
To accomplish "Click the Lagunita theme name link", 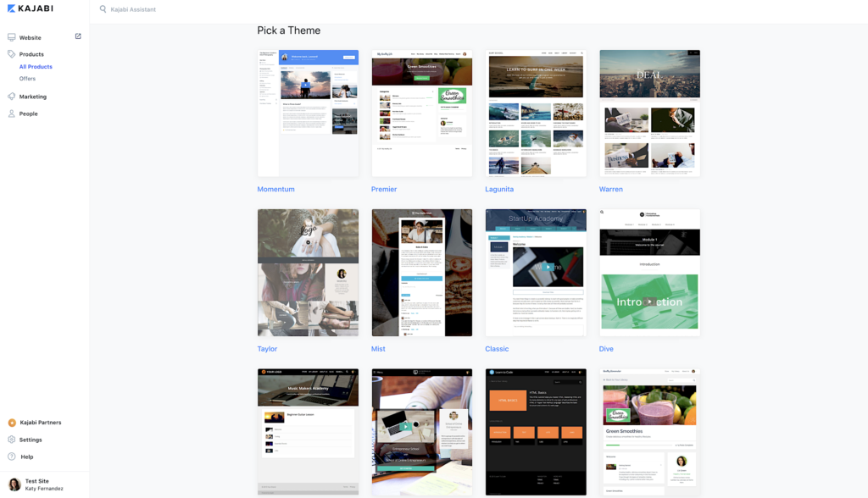I will tap(499, 189).
